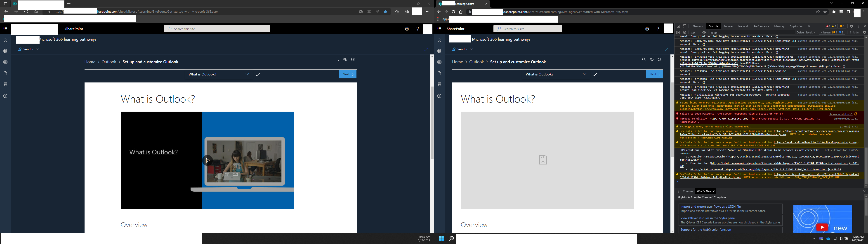Select the inspect element cursor icon in DevTools
868x244 pixels.
coord(678,26)
